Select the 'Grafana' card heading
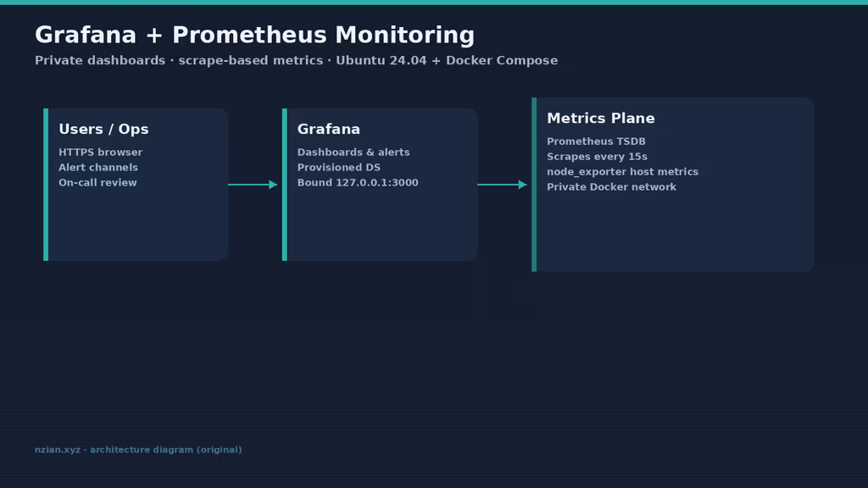868x488 pixels. tap(329, 129)
